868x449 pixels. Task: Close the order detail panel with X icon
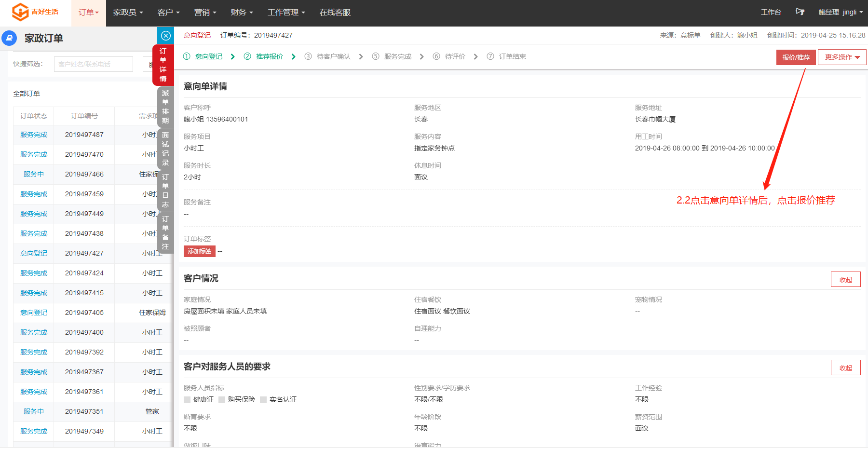pos(165,36)
